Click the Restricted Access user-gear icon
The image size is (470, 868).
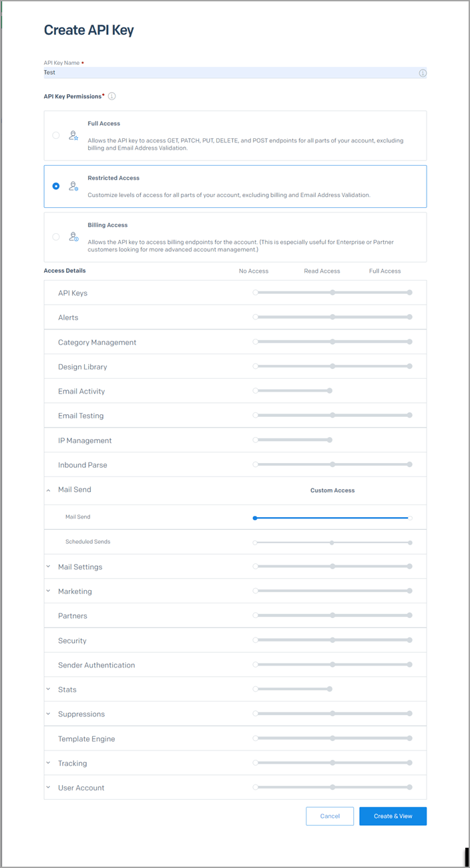(73, 186)
